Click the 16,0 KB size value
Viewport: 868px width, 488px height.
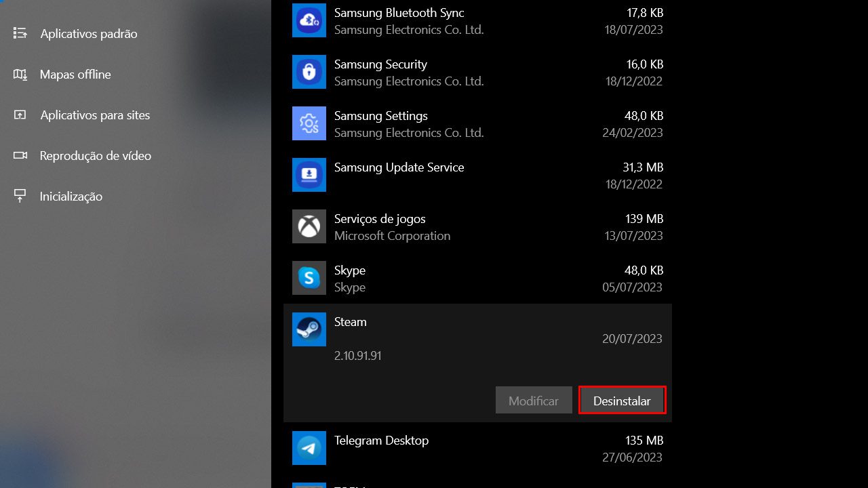click(x=645, y=64)
